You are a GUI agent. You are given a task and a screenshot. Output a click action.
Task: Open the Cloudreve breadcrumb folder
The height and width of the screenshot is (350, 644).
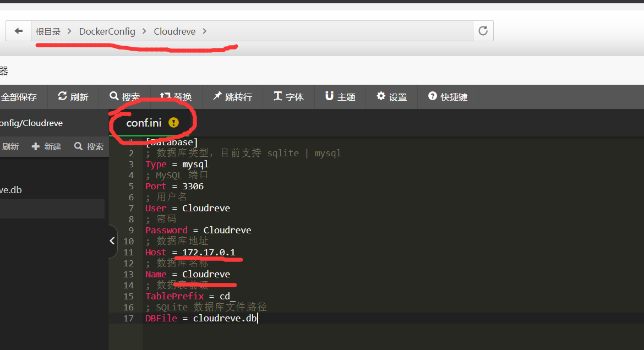(174, 31)
